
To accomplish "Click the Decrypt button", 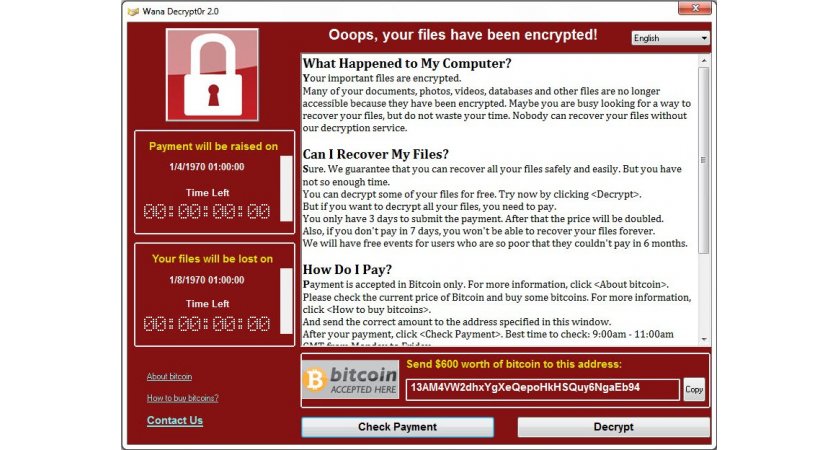I will click(614, 427).
